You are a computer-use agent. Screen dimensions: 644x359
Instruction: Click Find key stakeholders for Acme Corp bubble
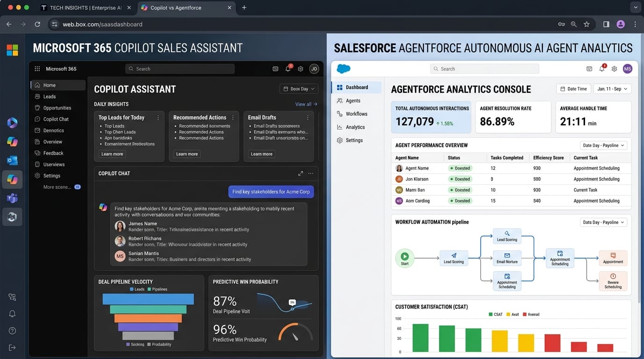pyautogui.click(x=271, y=192)
